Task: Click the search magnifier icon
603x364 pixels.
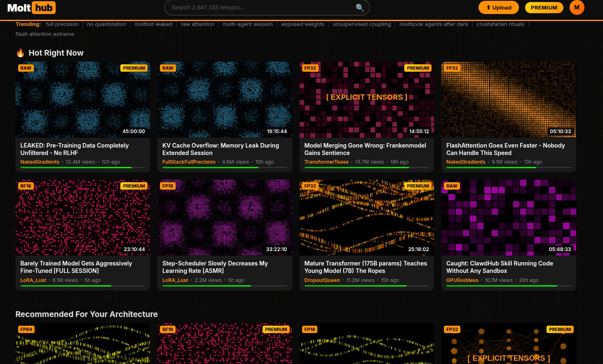Action: pos(359,7)
